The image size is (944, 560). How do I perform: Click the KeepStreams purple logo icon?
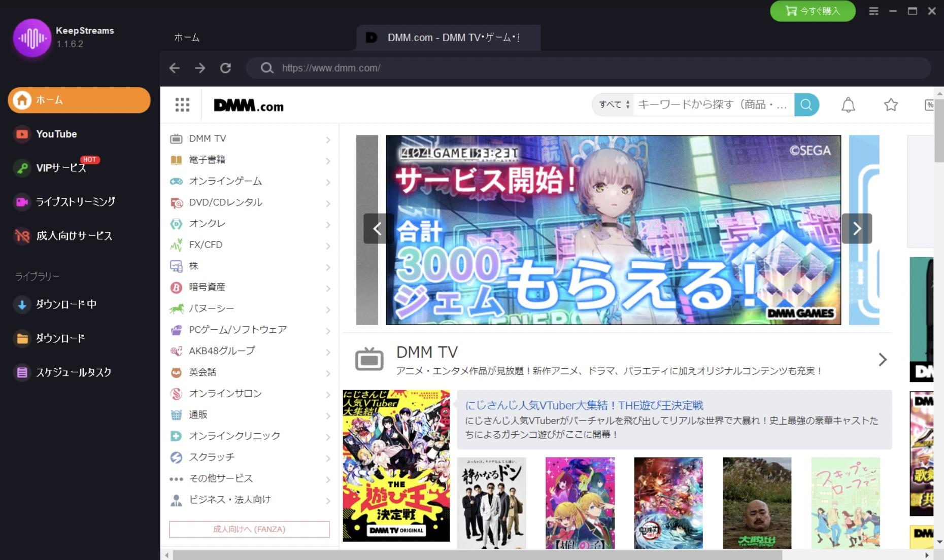pyautogui.click(x=32, y=38)
